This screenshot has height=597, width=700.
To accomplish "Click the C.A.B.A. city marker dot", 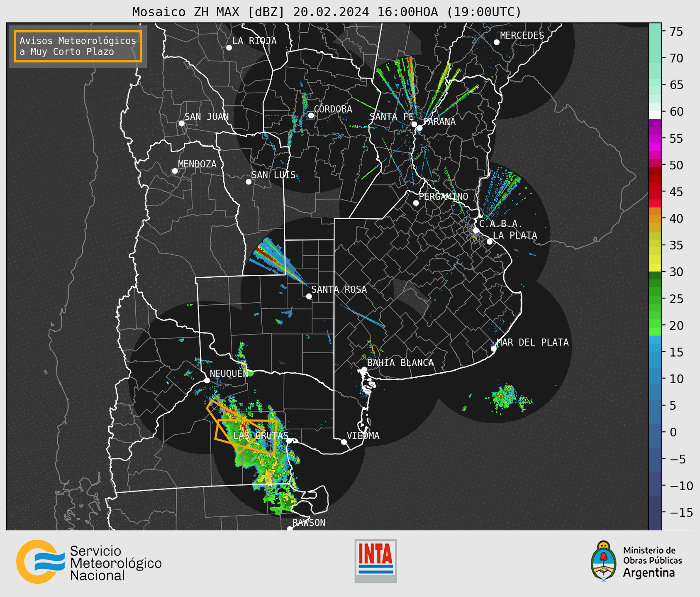I will 476,230.
